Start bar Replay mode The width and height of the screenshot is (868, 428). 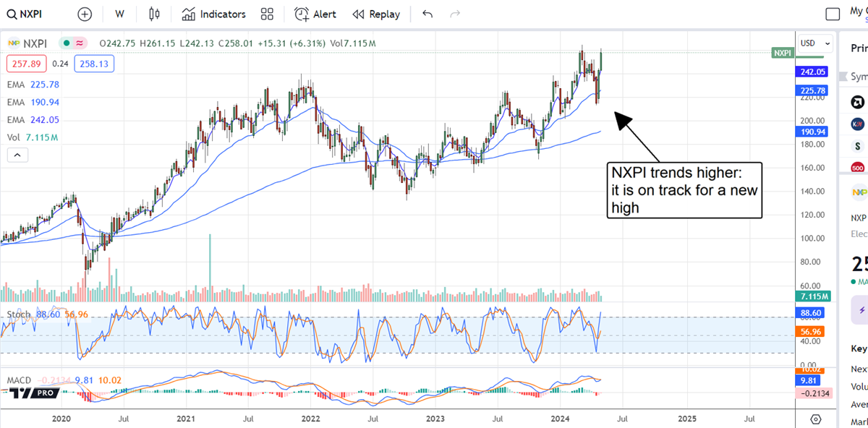tap(375, 14)
